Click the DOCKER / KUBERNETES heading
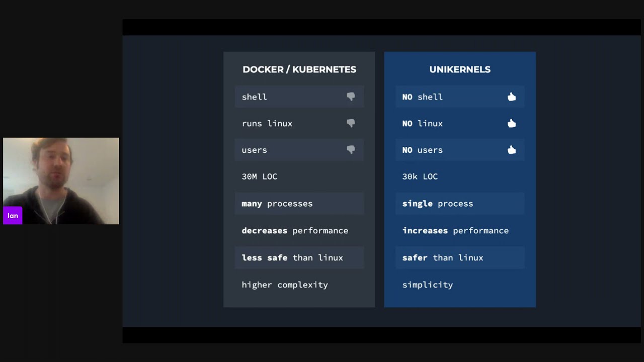Viewport: 644px width, 362px height. (299, 69)
